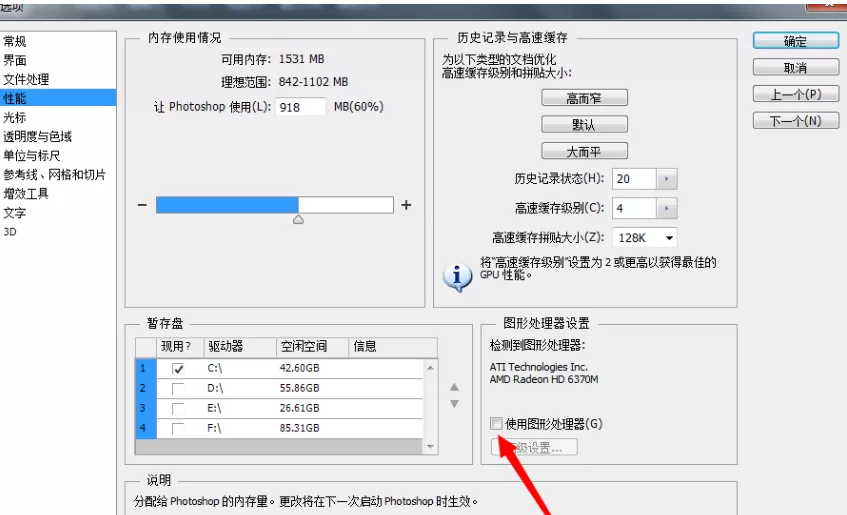Image resolution: width=847 pixels, height=515 pixels.
Task: Click AMD Radeon HD 6370M text
Action: (x=544, y=379)
